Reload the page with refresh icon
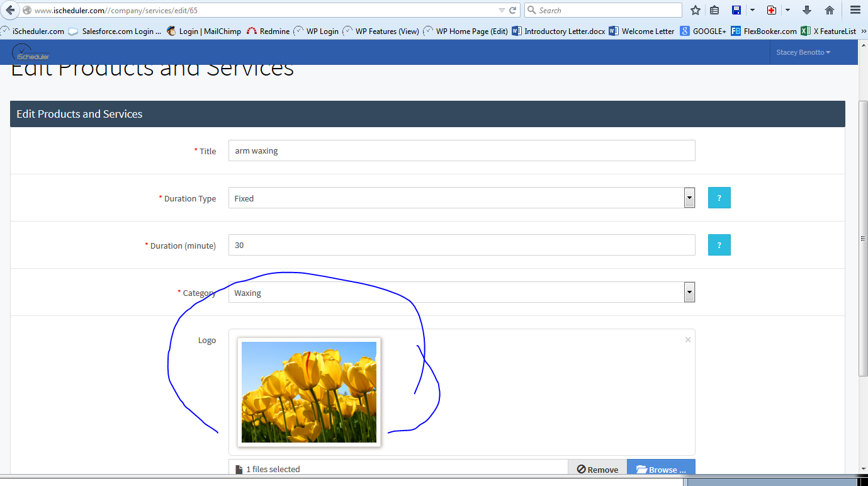Viewport: 868px width, 486px height. [x=513, y=10]
